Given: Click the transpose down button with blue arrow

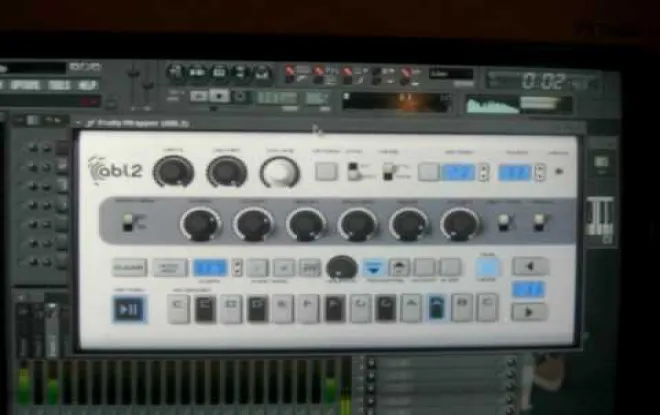Looking at the screenshot, I should (373, 267).
